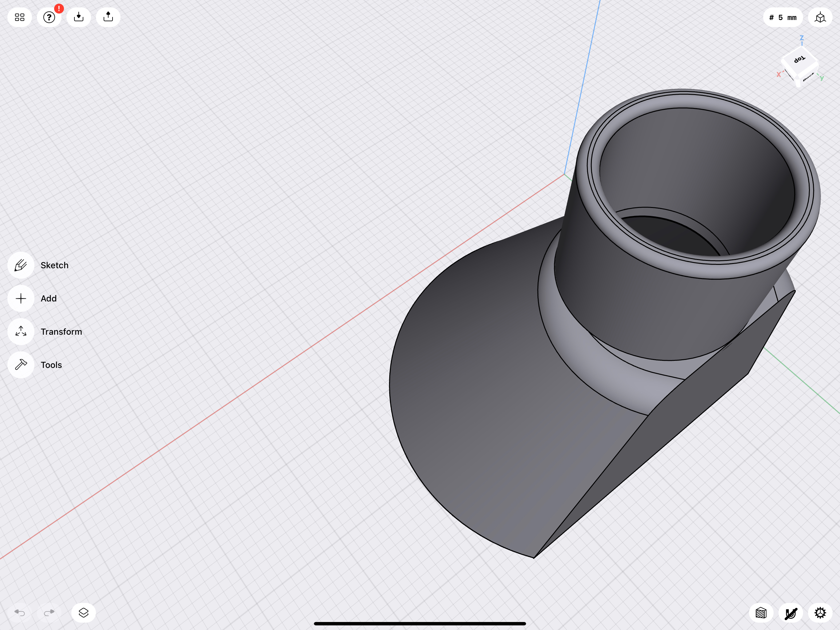Viewport: 840px width, 630px height.
Task: Tap the Add plus icon
Action: (x=21, y=299)
